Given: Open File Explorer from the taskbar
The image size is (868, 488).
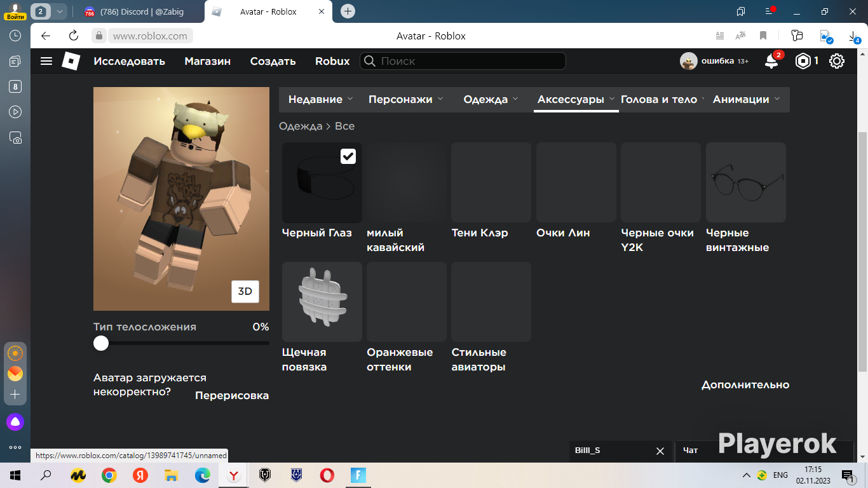Looking at the screenshot, I should pyautogui.click(x=171, y=475).
